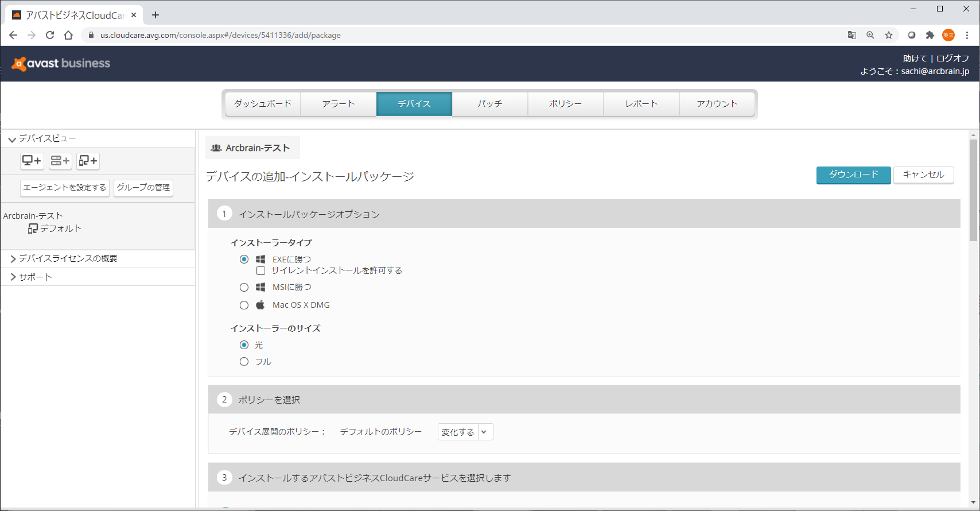
Task: Open the アカウント tab
Action: (717, 104)
